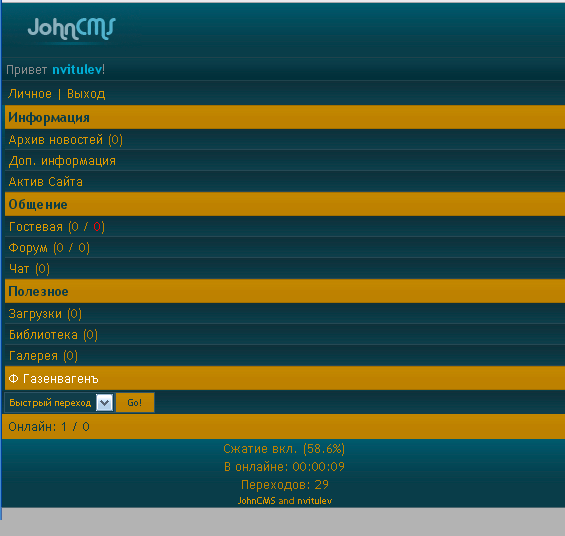Open the Личное link
The height and width of the screenshot is (536, 565).
point(30,94)
